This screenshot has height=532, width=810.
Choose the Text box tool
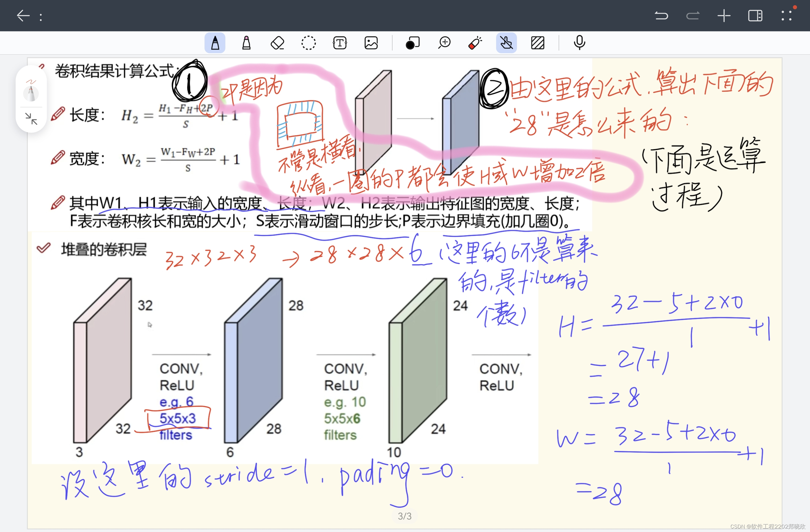(x=340, y=43)
